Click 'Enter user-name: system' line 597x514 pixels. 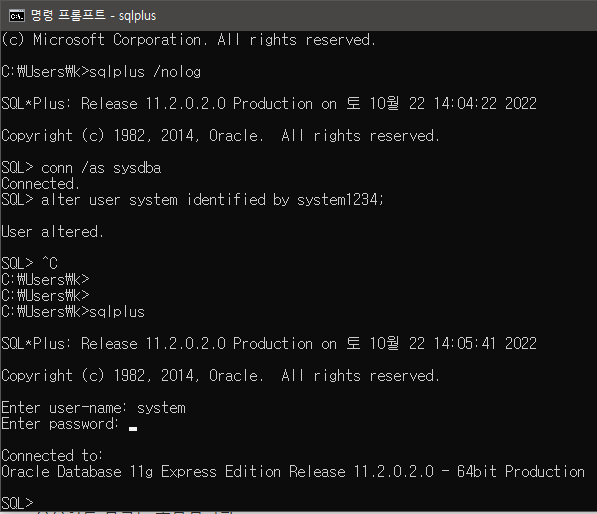(x=93, y=408)
